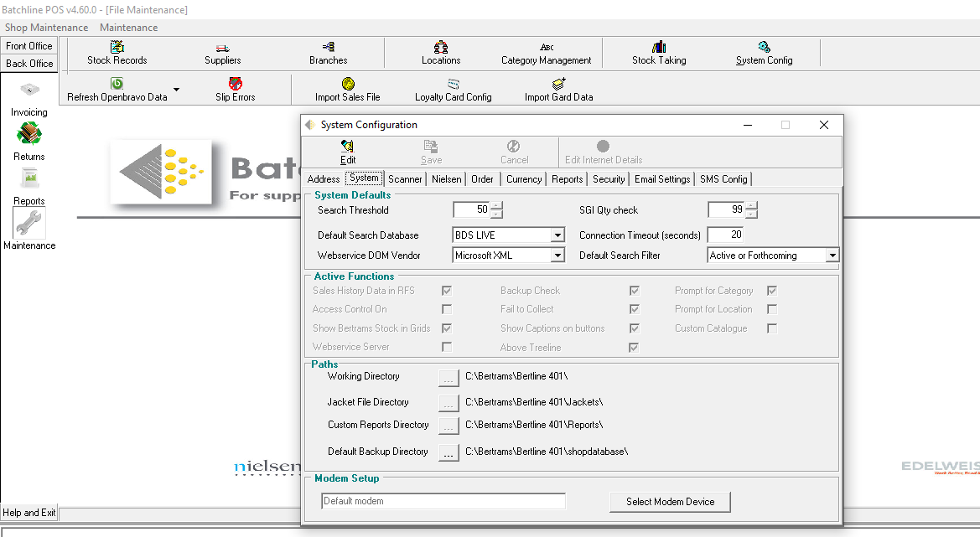
Task: Increase the Search Threshold value
Action: pyautogui.click(x=496, y=206)
